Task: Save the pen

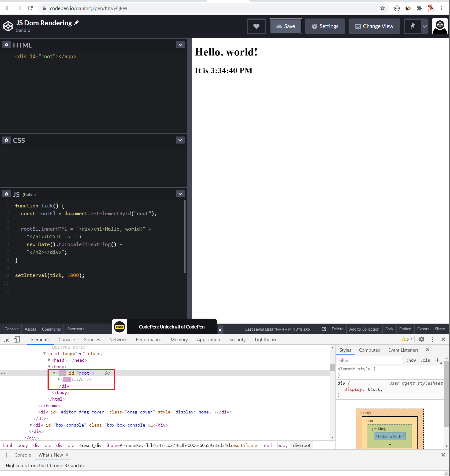Action: [x=286, y=26]
